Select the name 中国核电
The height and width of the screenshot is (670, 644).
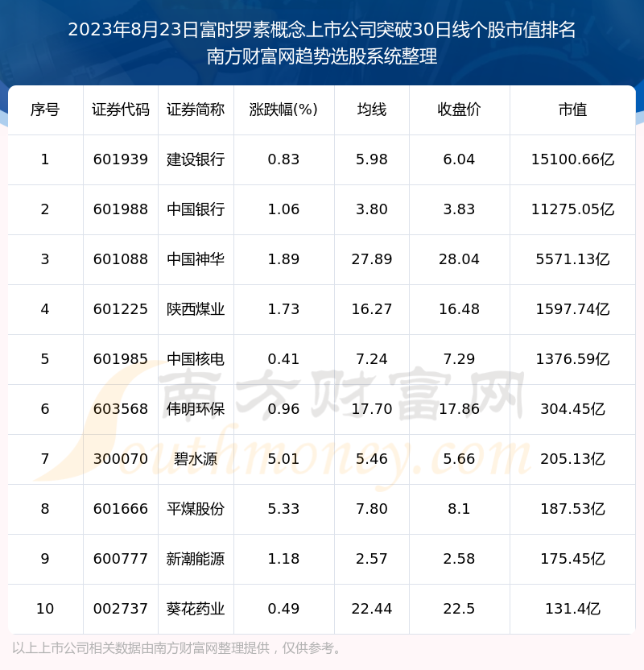tap(196, 359)
